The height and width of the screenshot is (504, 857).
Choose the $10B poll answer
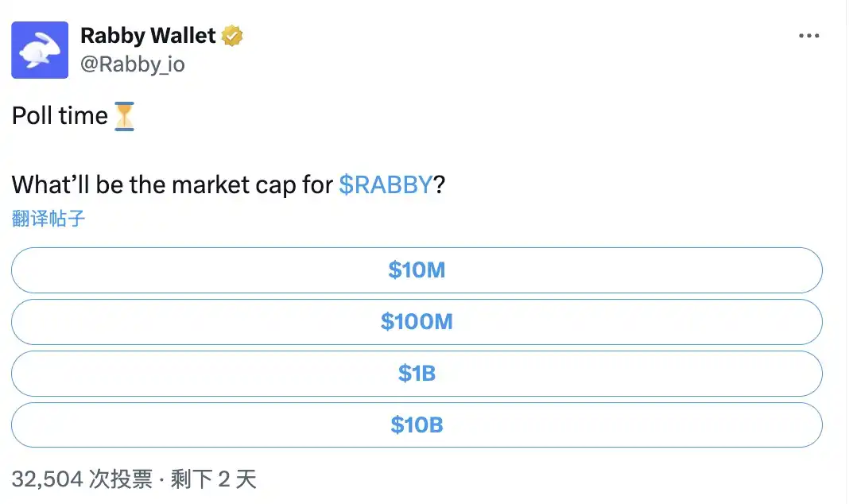pos(417,425)
